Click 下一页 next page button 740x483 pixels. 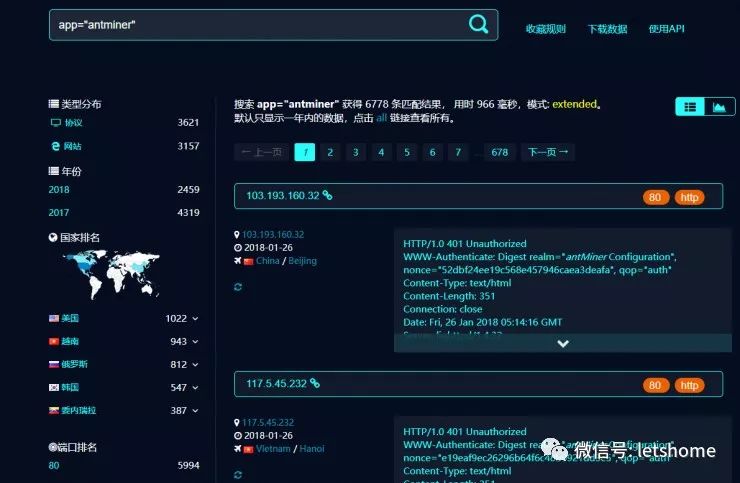[548, 152]
